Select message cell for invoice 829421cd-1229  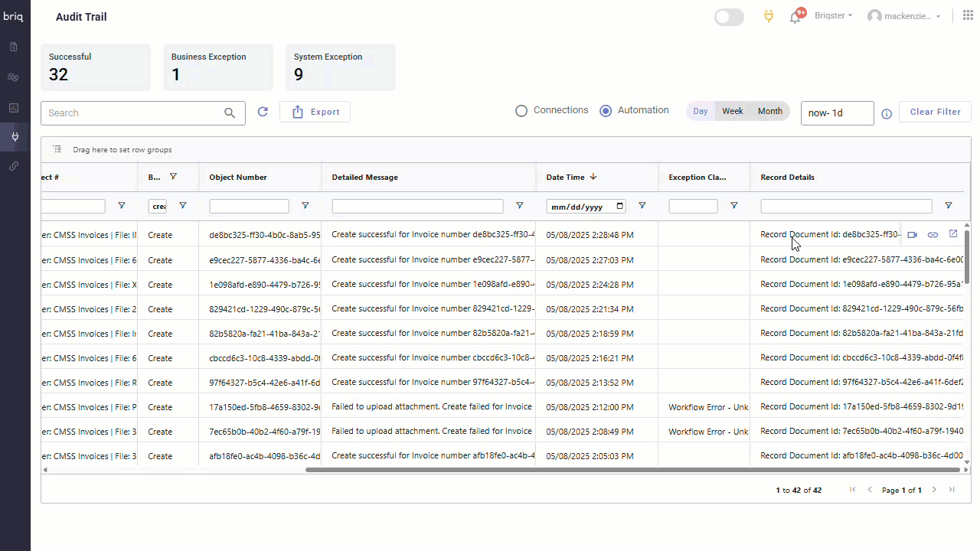(x=429, y=309)
